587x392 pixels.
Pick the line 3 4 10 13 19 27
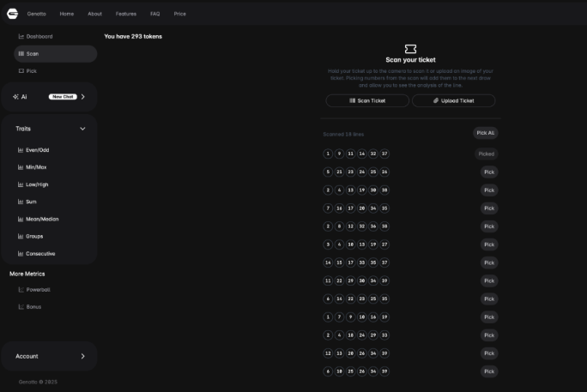[489, 244]
